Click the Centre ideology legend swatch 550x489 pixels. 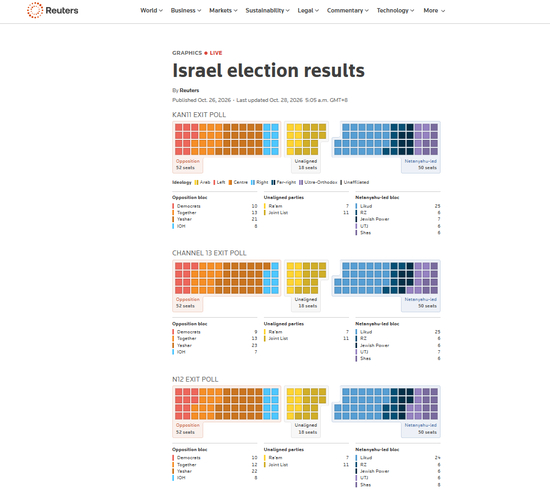[230, 182]
